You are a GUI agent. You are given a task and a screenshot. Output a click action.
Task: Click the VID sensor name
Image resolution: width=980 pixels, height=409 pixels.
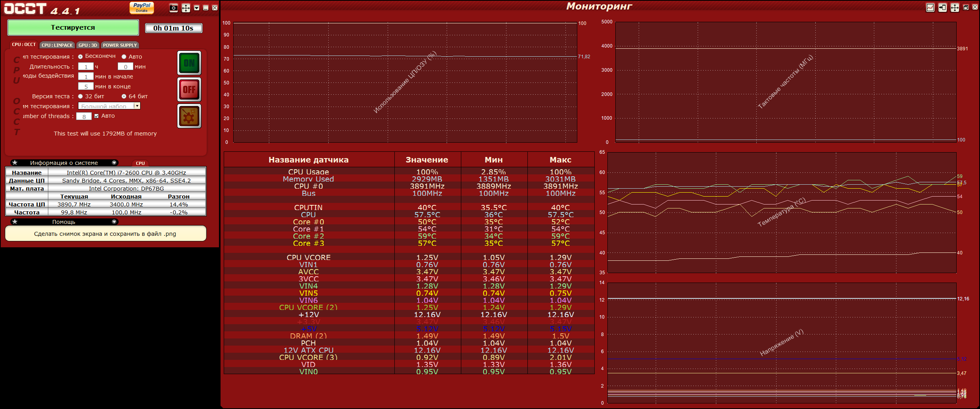308,364
